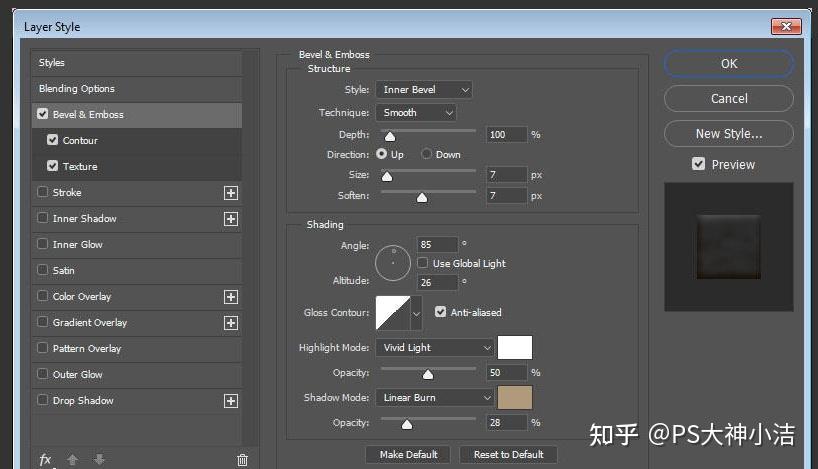Toggle the Anti-aliased checkbox
The image size is (818, 469).
440,312
